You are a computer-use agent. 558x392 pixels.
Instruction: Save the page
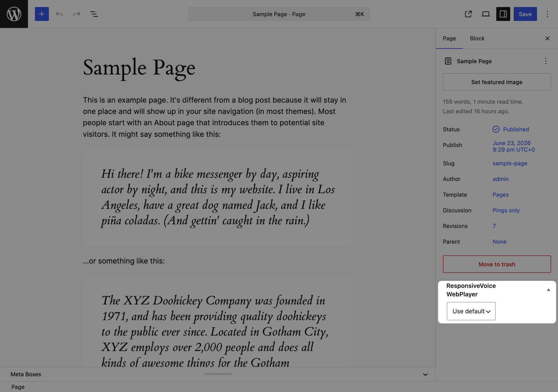pyautogui.click(x=525, y=14)
